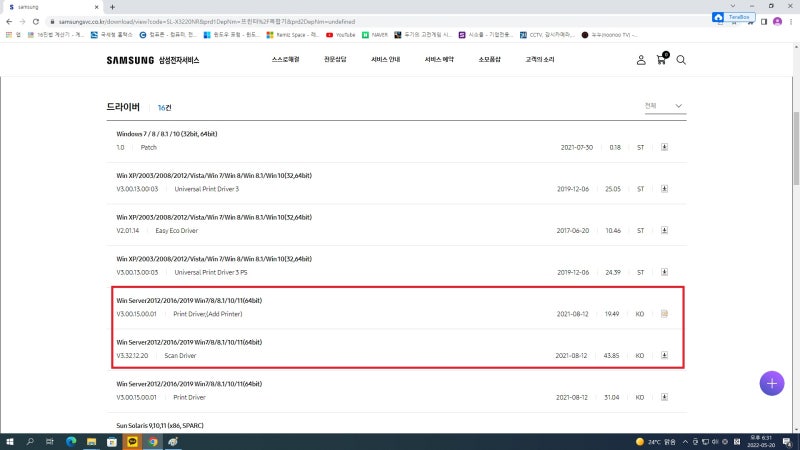Open the NAVER bookmark
The image size is (800, 450).
(x=374, y=35)
